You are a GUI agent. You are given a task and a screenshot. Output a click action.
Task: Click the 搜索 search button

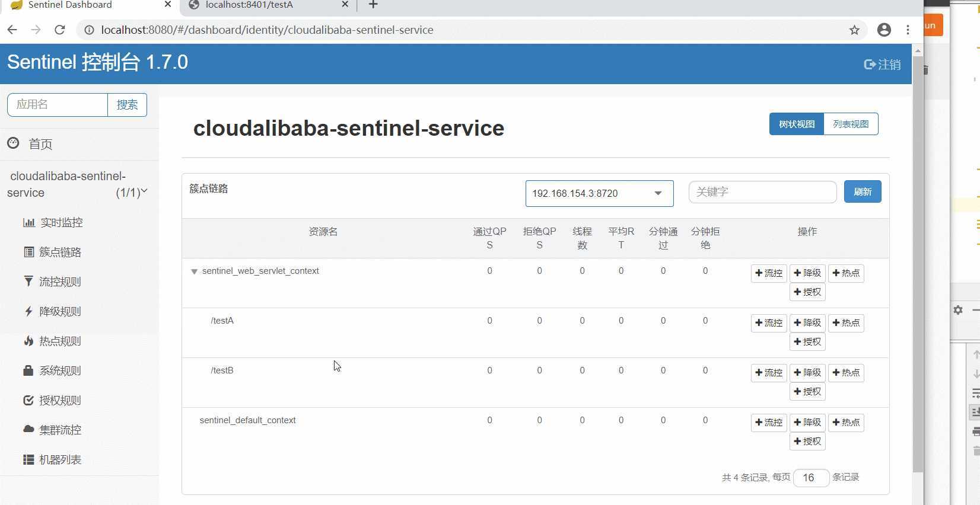tap(127, 105)
